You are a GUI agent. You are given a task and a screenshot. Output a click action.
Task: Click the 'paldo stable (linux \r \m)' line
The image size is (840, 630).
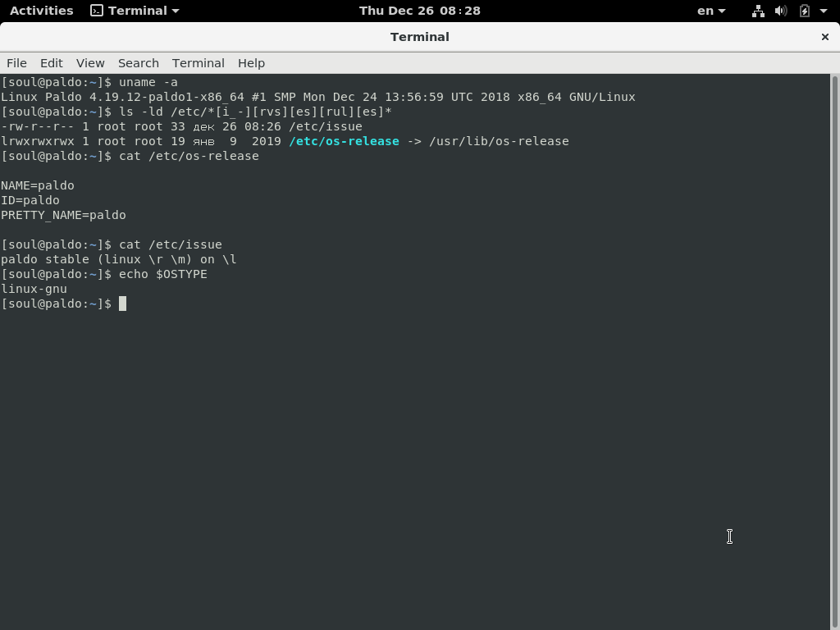point(118,259)
